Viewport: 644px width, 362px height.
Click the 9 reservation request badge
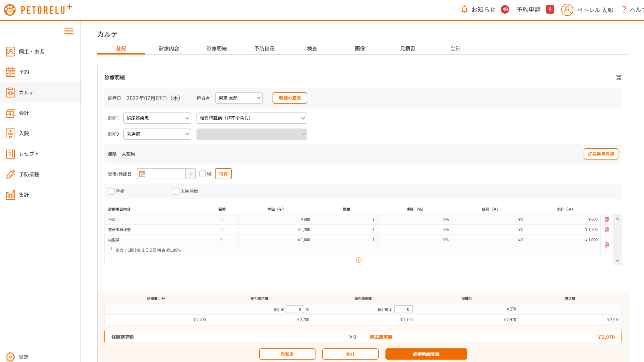(550, 10)
